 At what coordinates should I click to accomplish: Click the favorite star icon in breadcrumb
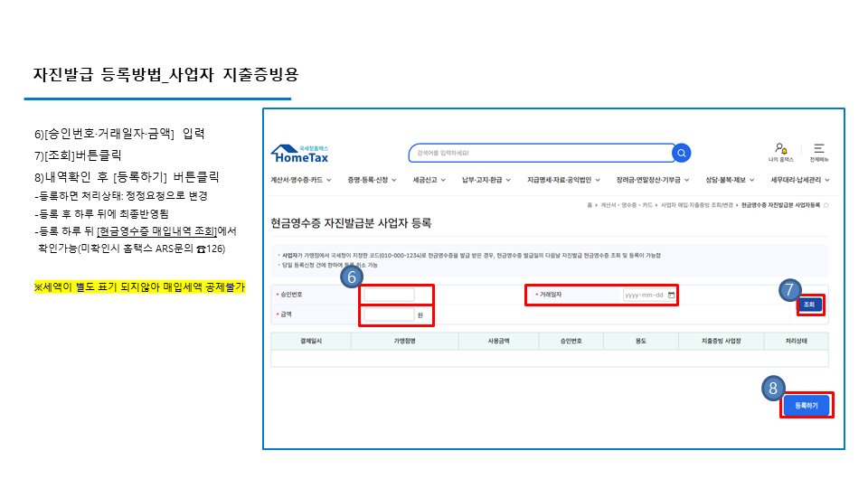point(826,205)
